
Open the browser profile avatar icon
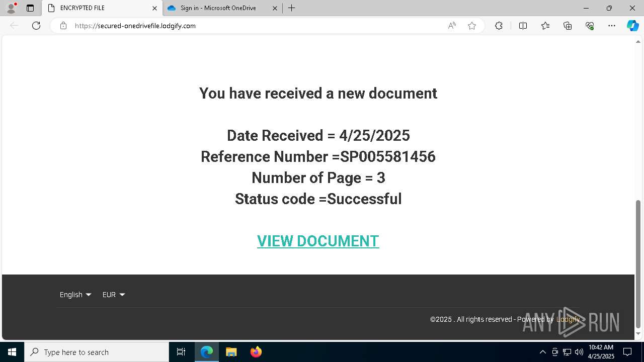[x=11, y=8]
